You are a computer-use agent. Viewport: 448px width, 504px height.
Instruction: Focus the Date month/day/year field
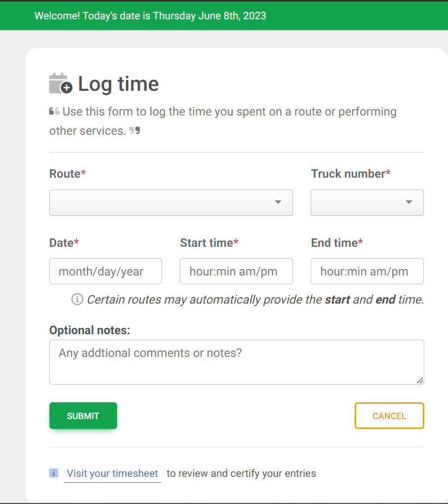click(106, 271)
